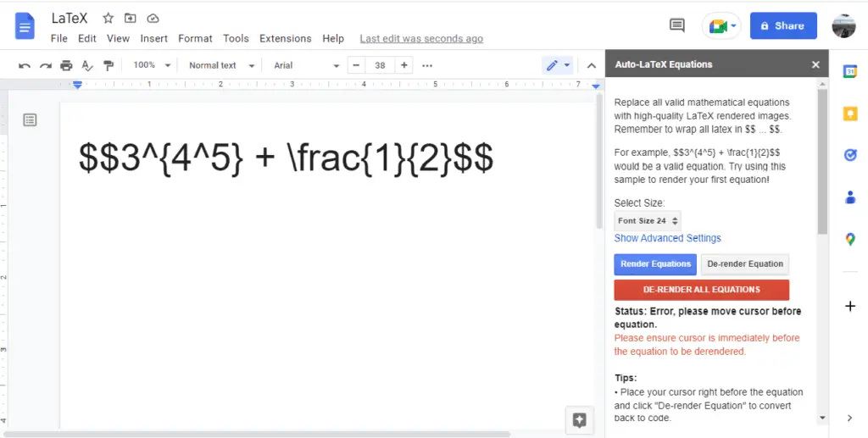Click horizontal scrollbar at bottom
The height and width of the screenshot is (438, 868).
click(258, 434)
